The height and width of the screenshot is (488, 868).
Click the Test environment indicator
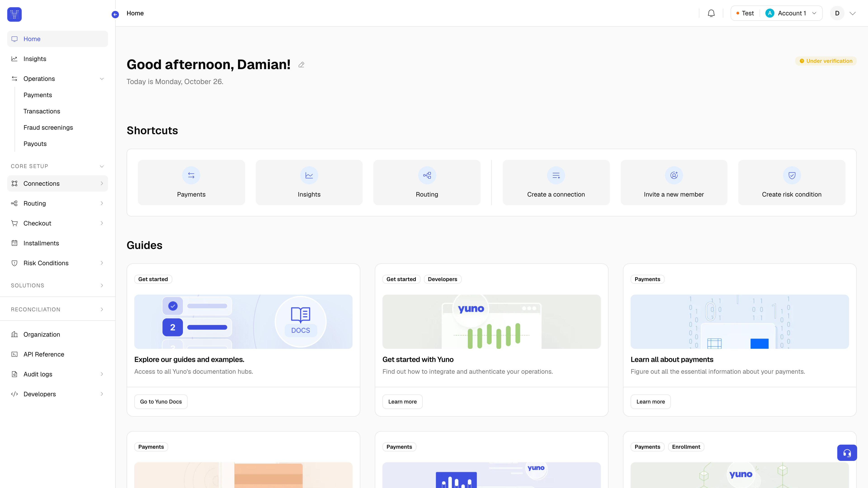(745, 13)
